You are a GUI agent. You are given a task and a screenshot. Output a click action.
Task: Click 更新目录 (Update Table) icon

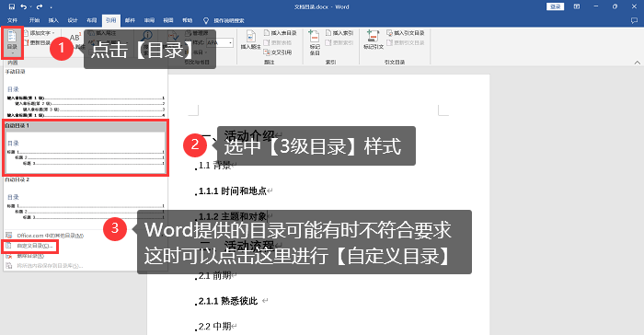coord(27,42)
